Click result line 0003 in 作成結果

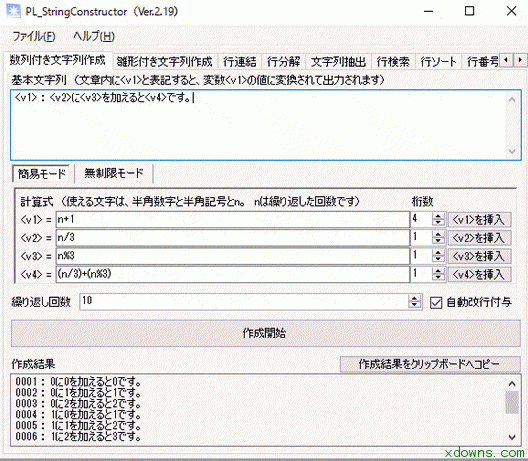(x=78, y=403)
